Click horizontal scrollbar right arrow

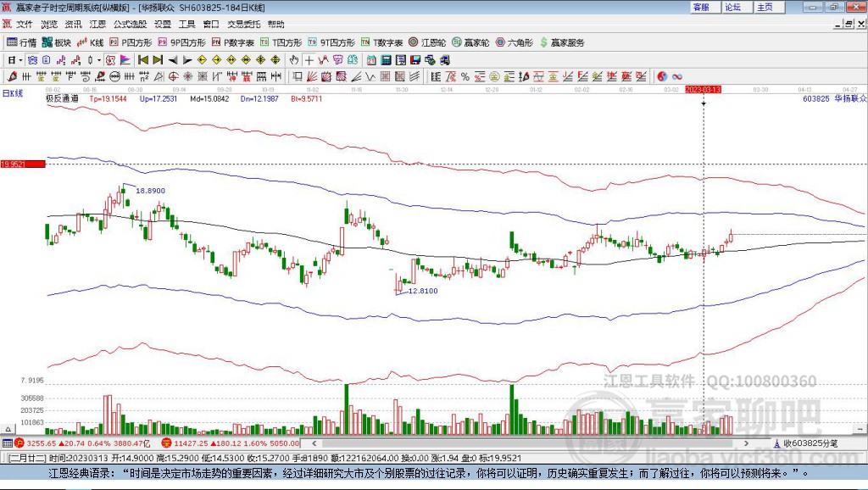pos(746,443)
